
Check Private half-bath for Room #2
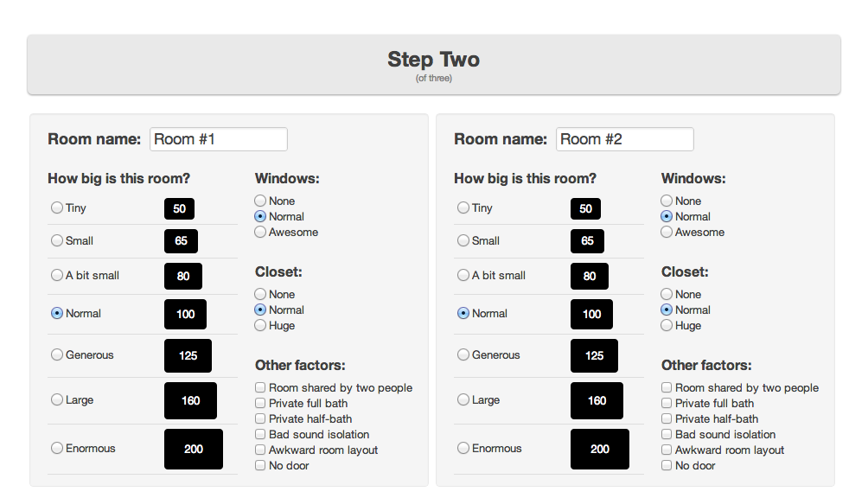[667, 419]
